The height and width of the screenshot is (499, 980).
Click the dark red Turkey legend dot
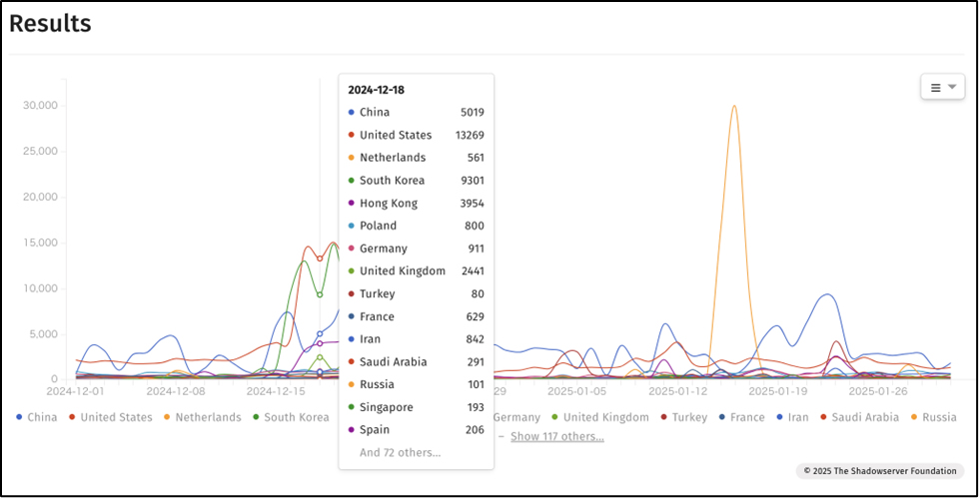point(665,417)
